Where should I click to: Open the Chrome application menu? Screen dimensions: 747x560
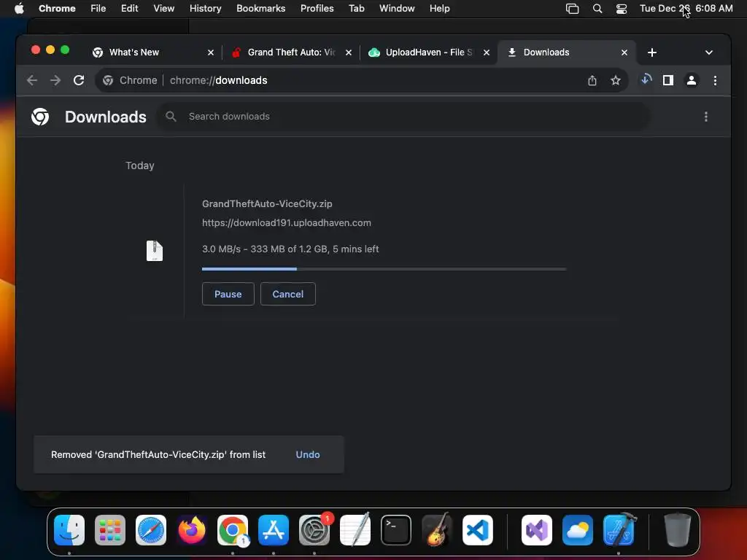[57, 9]
